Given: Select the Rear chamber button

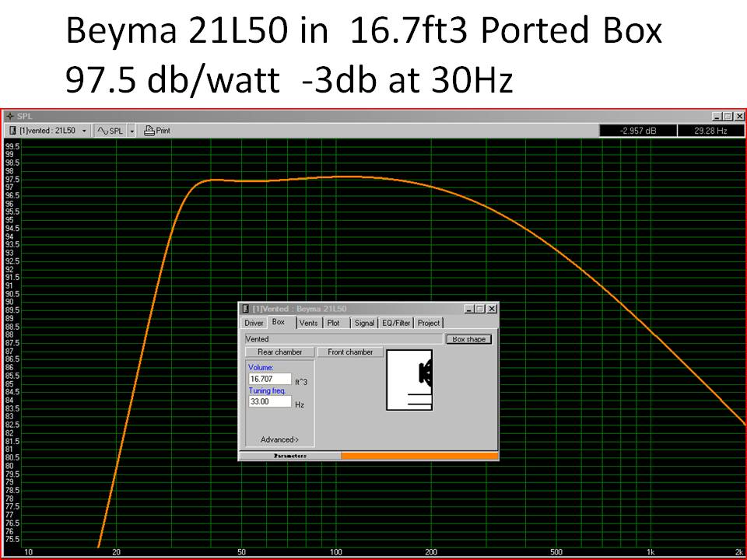Looking at the screenshot, I should 279,352.
